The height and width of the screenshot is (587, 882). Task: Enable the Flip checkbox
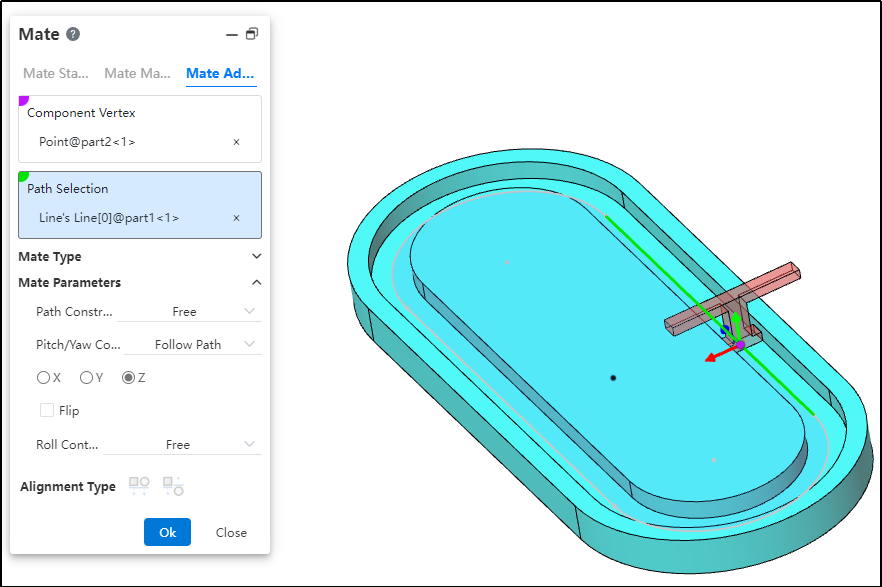pyautogui.click(x=47, y=410)
